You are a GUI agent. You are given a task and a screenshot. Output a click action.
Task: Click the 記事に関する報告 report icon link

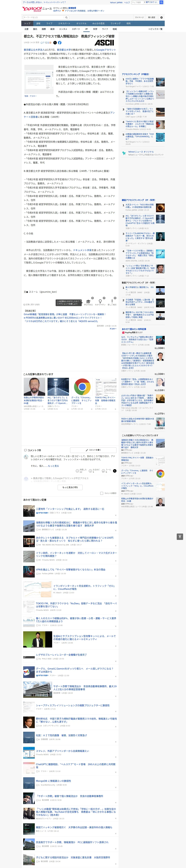32,305
